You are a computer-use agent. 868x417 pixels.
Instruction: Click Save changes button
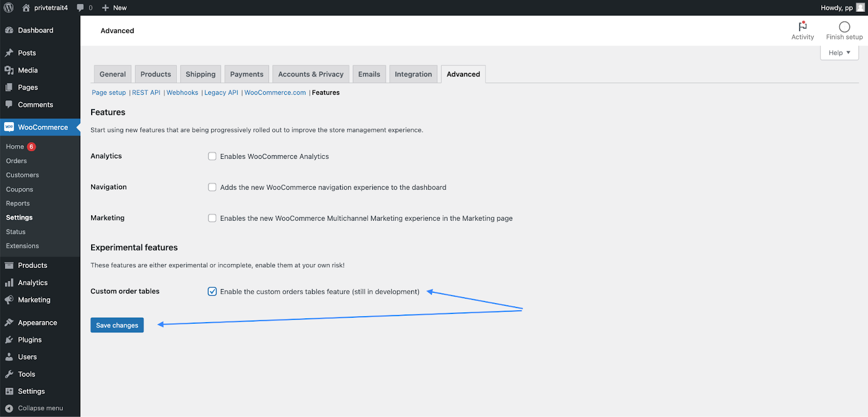(117, 325)
